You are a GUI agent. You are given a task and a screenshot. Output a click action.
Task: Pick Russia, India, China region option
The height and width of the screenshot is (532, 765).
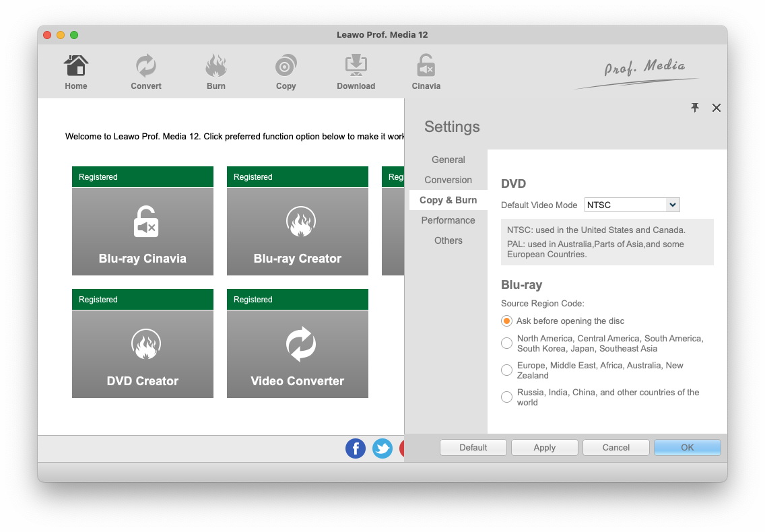point(507,397)
